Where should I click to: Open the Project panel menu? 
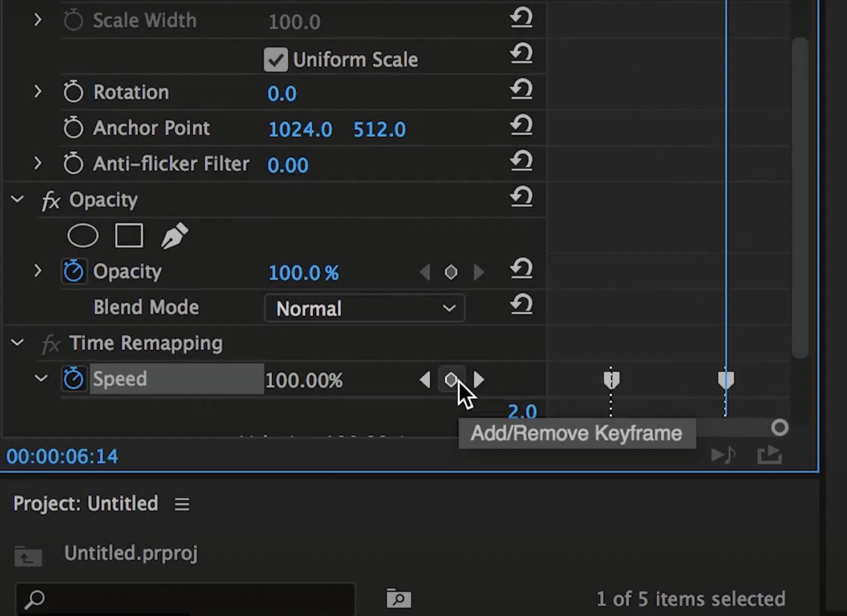(x=181, y=504)
